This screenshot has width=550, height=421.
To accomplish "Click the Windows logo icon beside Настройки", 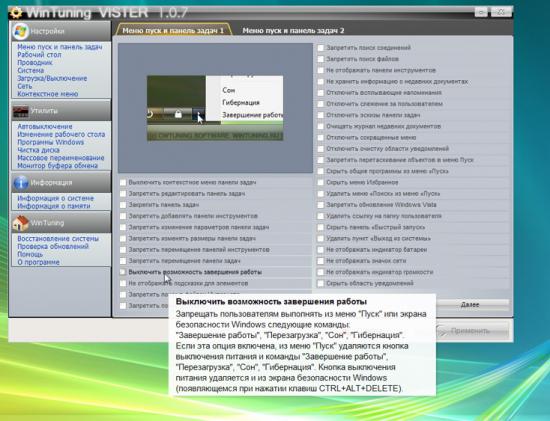I will (x=20, y=31).
